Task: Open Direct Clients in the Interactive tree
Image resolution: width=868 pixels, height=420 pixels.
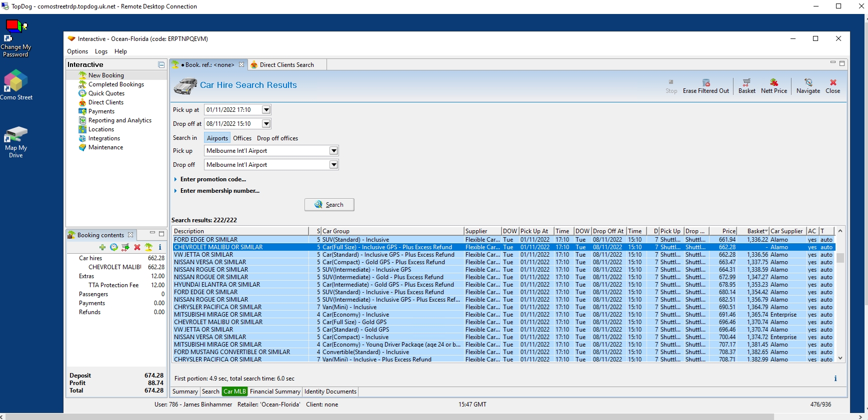Action: click(106, 102)
